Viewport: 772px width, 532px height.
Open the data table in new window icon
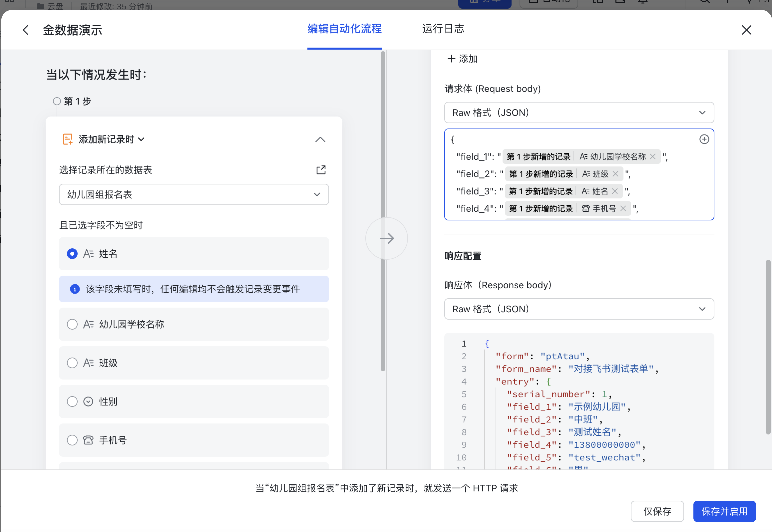[x=321, y=170]
